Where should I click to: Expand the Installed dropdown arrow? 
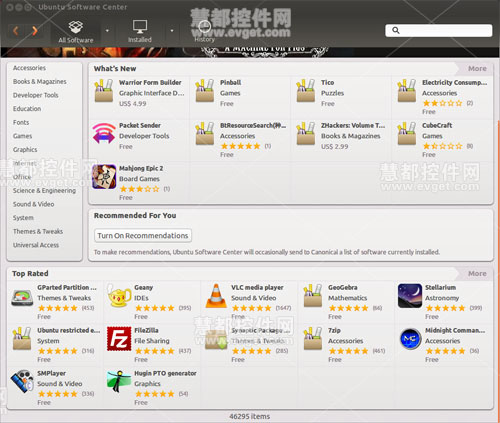172,31
